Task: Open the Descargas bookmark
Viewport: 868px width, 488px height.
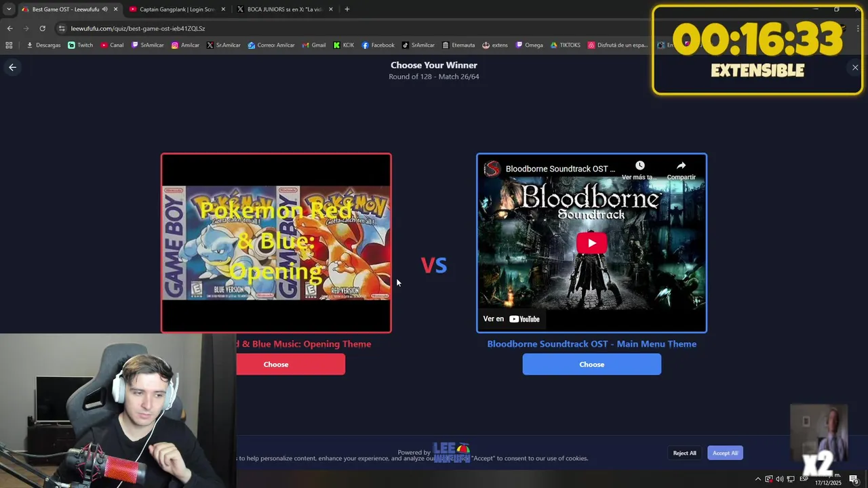Action: 43,45
